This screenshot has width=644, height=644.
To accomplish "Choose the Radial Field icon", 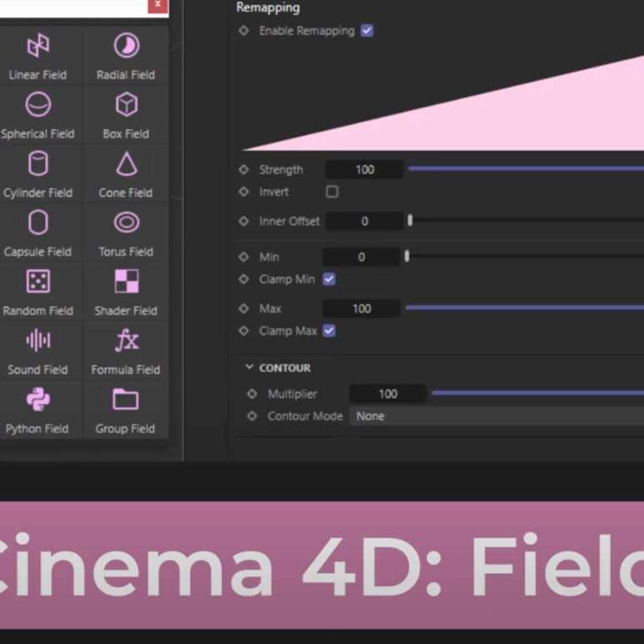I will (x=126, y=47).
